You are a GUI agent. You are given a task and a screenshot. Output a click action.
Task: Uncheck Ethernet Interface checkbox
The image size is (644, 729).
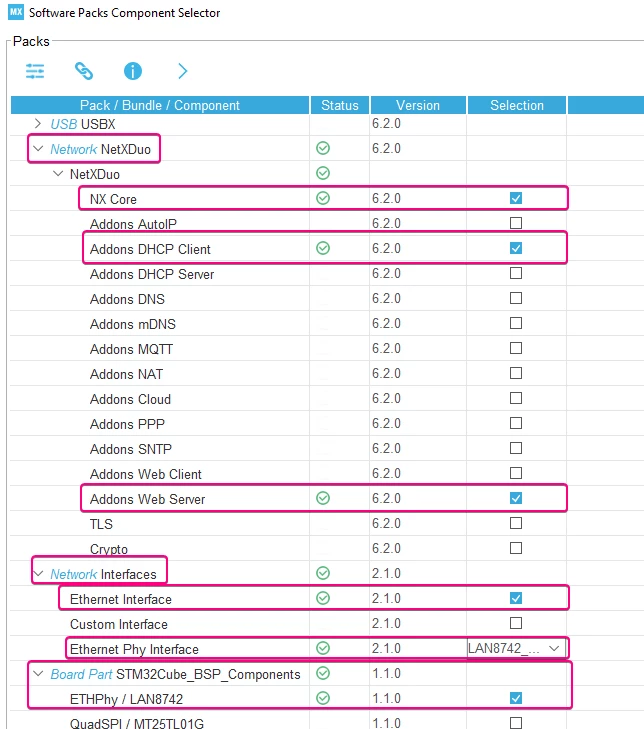(x=516, y=598)
